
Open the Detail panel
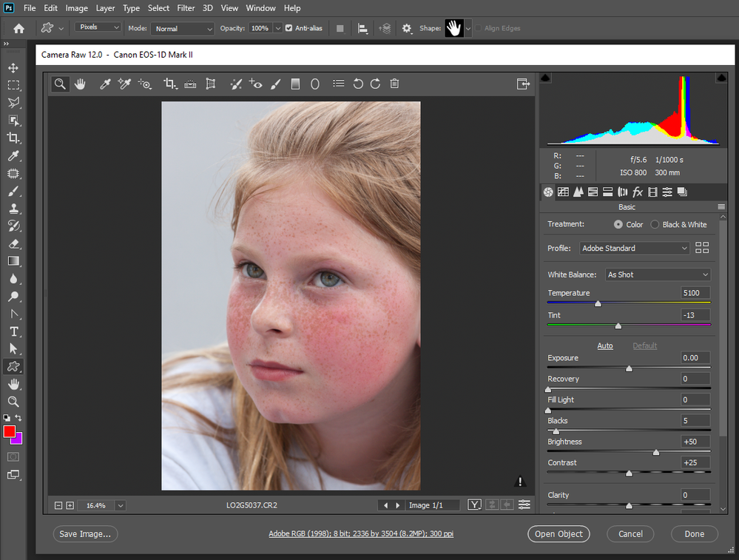578,192
